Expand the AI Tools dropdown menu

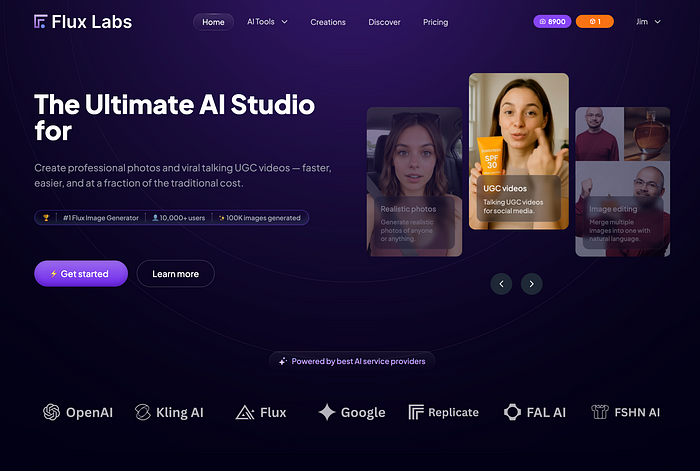coord(267,22)
